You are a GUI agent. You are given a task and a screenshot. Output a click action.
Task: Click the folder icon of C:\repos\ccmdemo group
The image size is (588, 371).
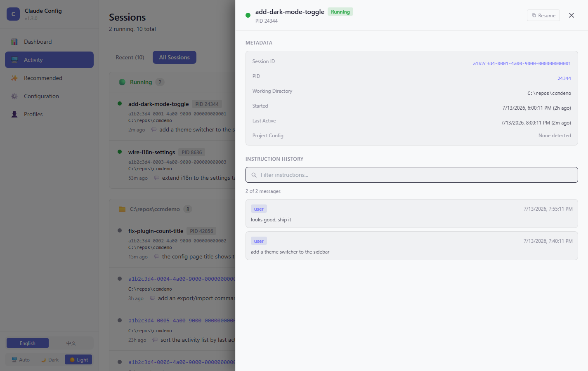point(122,209)
